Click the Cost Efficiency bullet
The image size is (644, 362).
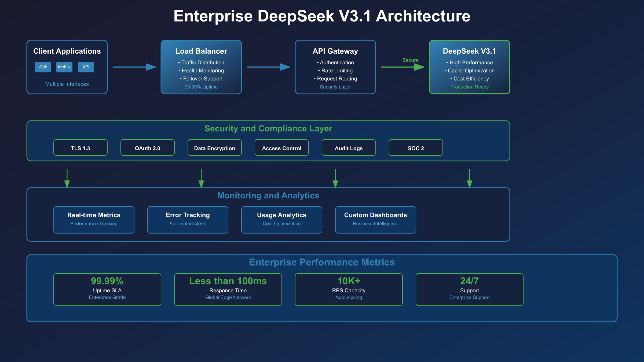(470, 79)
